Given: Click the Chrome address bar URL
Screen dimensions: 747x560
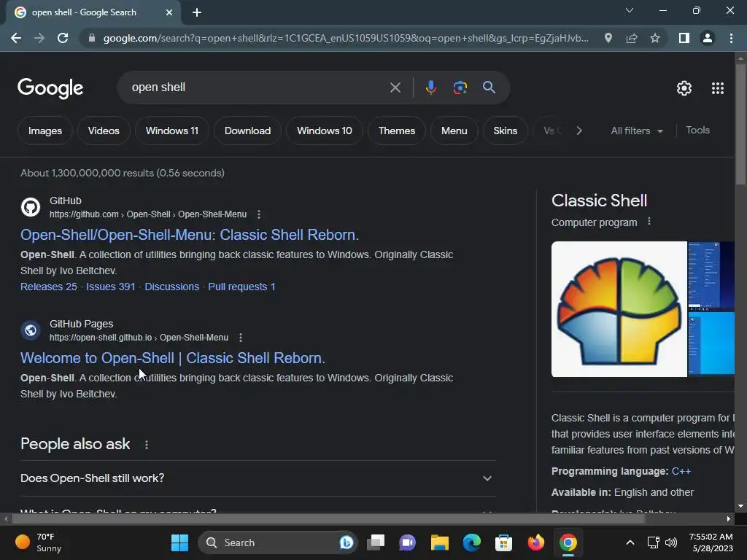Looking at the screenshot, I should click(x=346, y=38).
